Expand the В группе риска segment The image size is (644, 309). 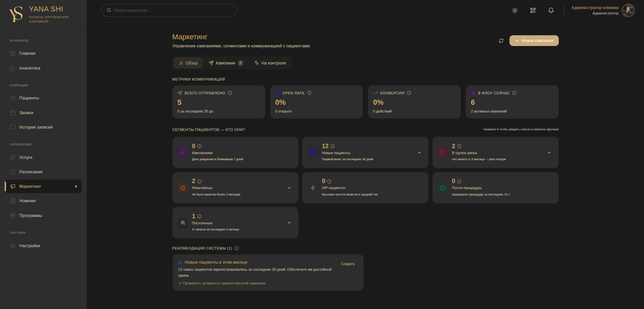[549, 152]
